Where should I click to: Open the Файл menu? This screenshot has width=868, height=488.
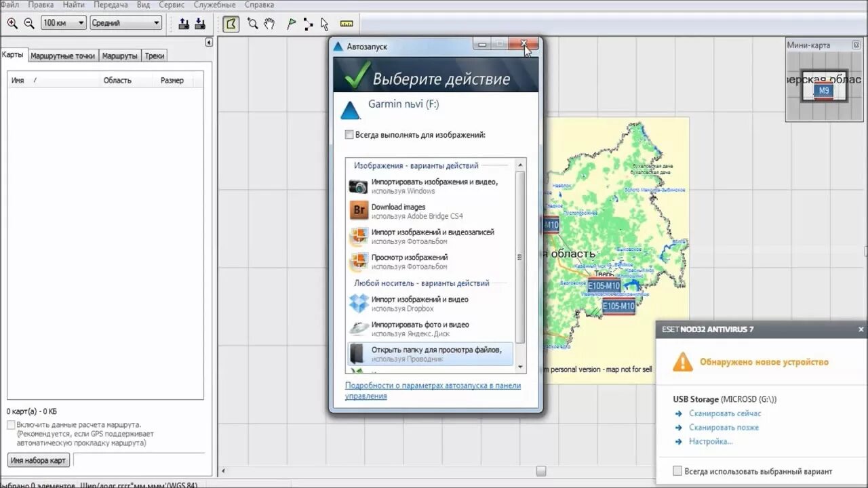(x=9, y=5)
